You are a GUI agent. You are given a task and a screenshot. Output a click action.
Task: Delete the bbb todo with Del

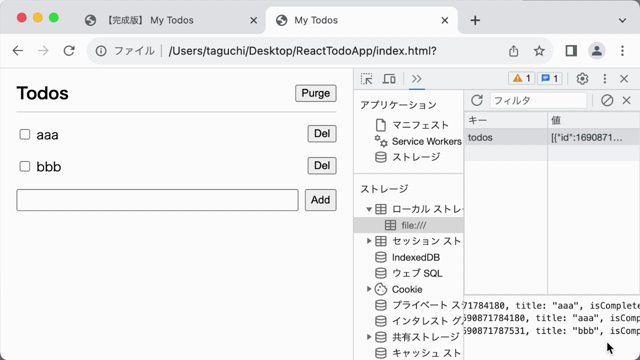point(322,166)
